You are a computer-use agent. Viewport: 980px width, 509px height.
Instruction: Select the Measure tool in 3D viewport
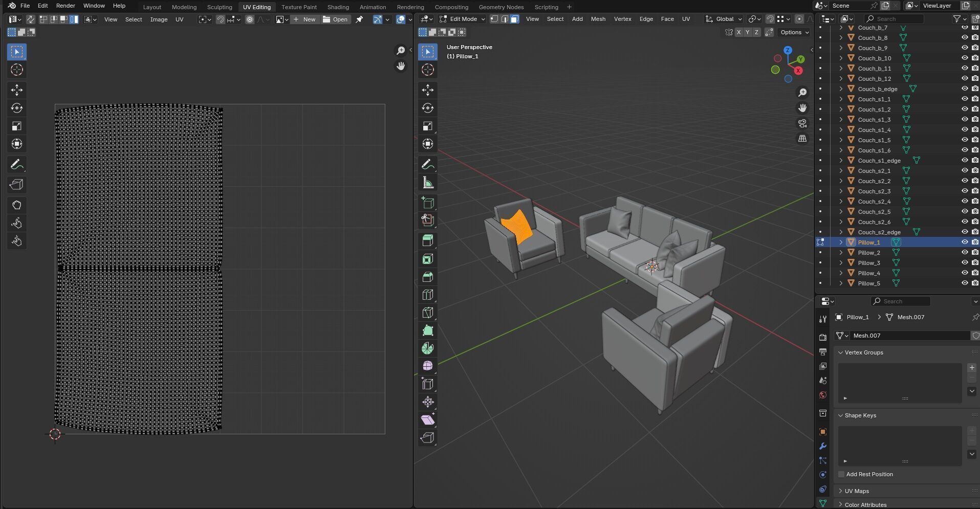pos(428,183)
